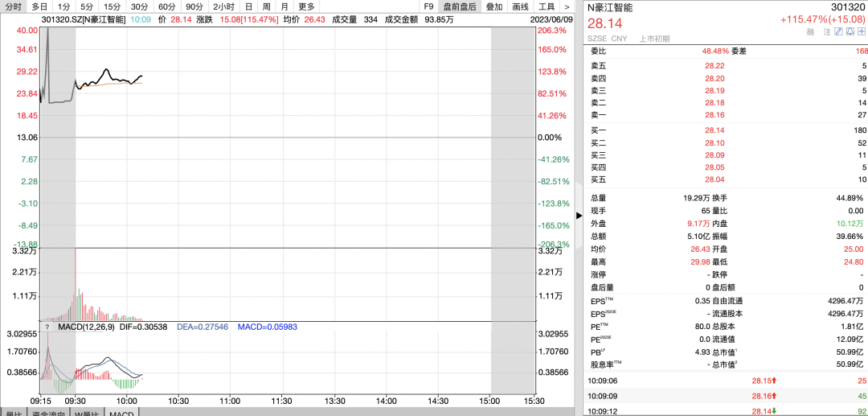The height and width of the screenshot is (416, 868).
Task: Toggle the 盘前盘后 pre/post-market display
Action: point(460,6)
